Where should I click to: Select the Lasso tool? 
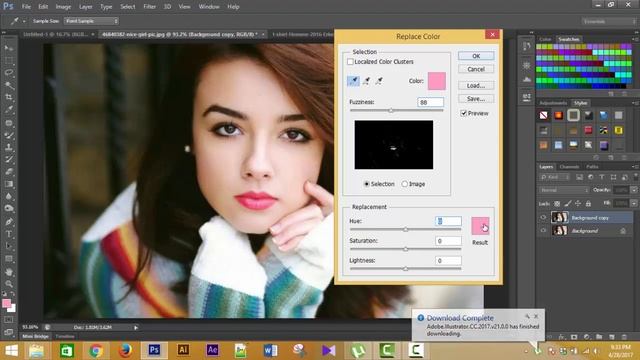tap(9, 73)
